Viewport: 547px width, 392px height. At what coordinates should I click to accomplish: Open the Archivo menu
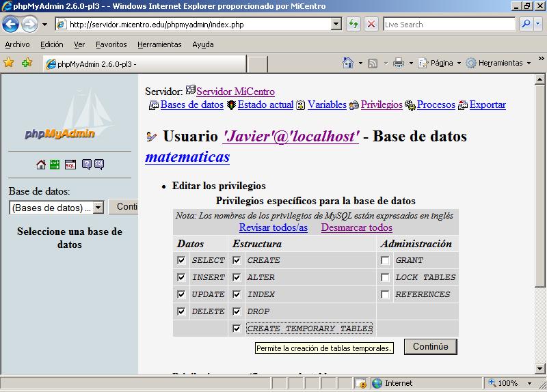(17, 44)
